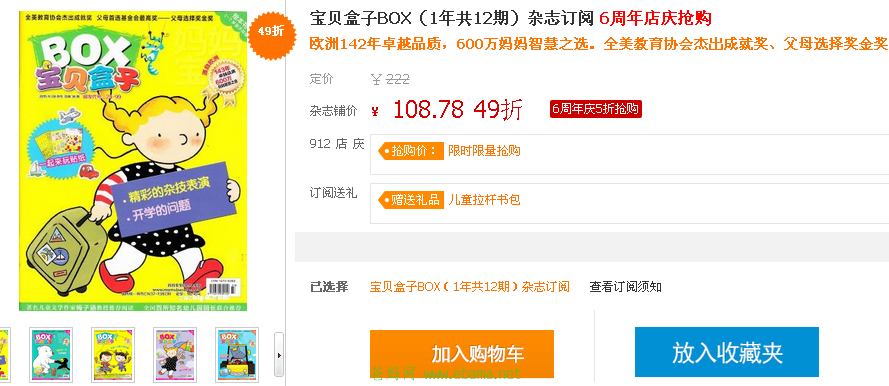This screenshot has width=889, height=386.
Task: Select the polar bear cover thumbnail
Action: click(51, 353)
